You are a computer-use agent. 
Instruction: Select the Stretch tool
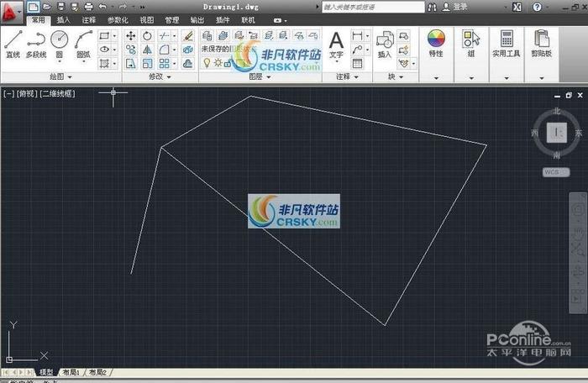coord(130,63)
